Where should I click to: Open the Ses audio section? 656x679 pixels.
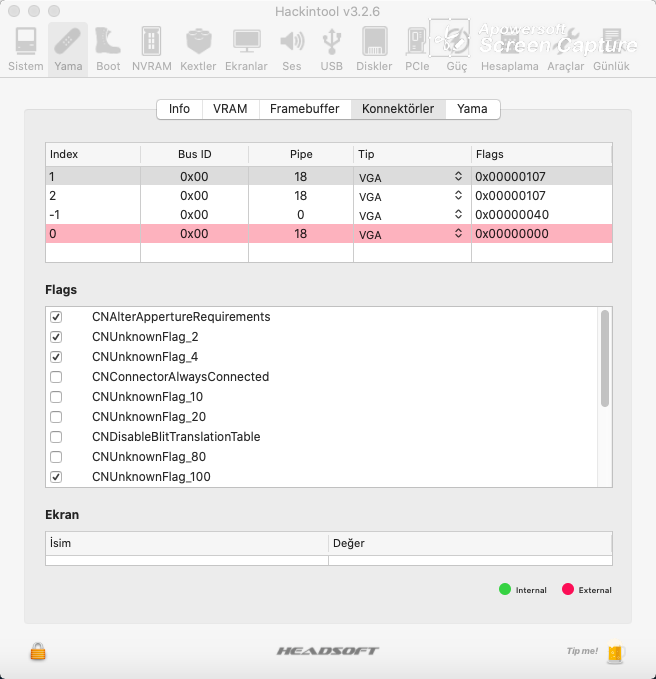(x=292, y=48)
